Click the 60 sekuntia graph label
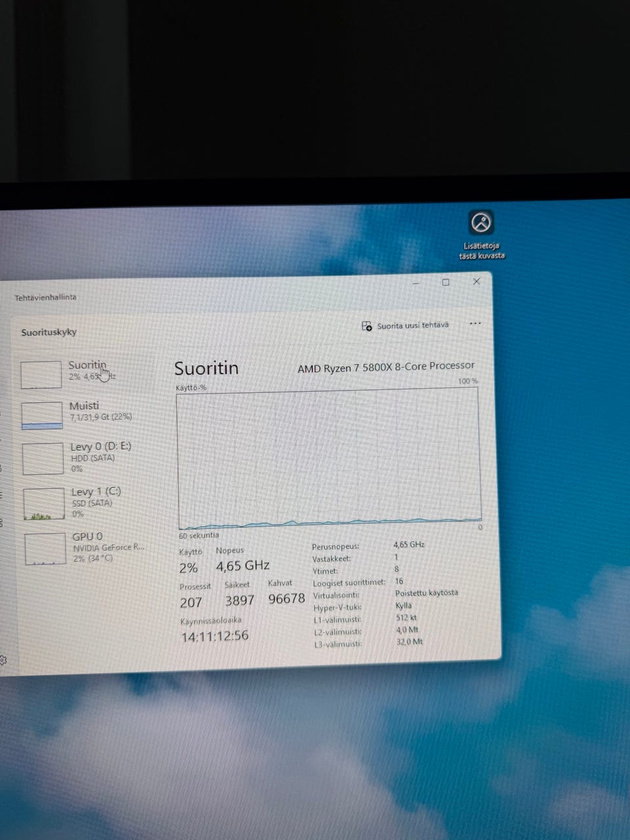This screenshot has height=840, width=630. (199, 535)
